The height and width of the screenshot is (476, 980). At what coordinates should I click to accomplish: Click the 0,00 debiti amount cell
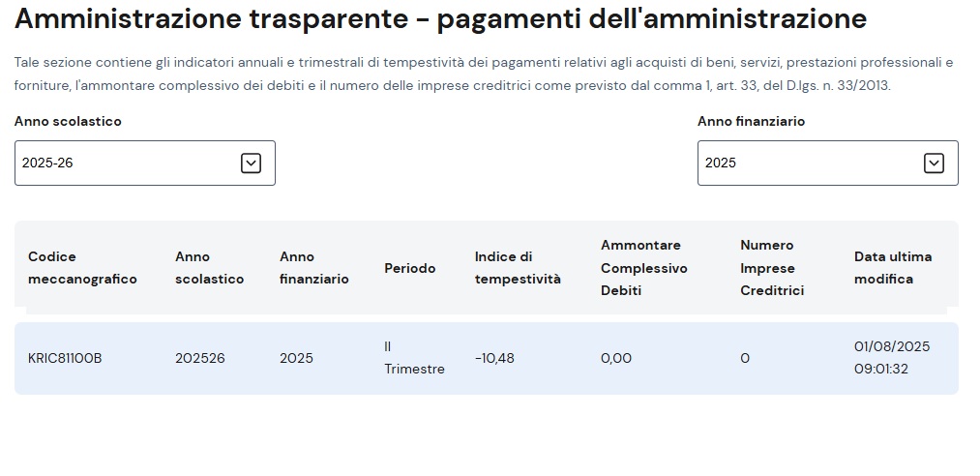click(616, 359)
